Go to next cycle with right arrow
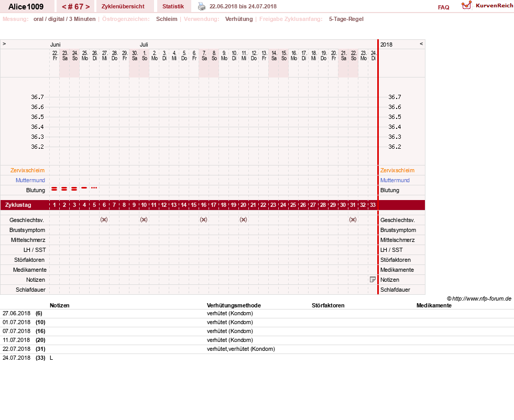Screen dimensions: 514x420 click(x=88, y=7)
